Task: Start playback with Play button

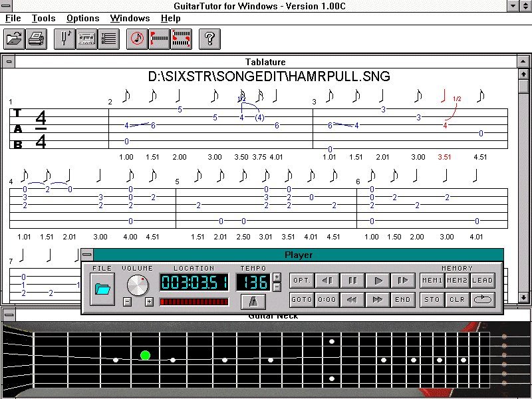Action: 378,281
